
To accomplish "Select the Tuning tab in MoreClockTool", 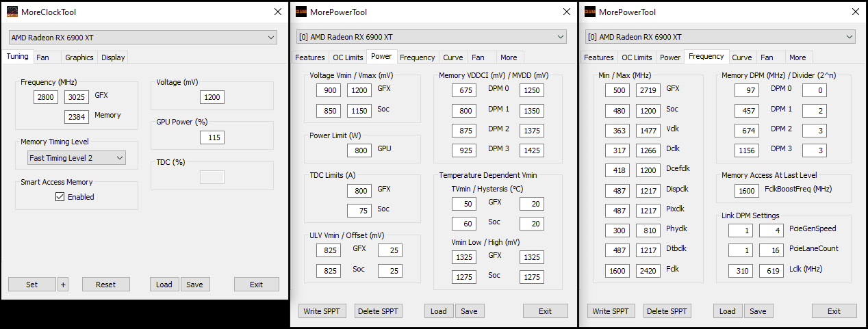I will click(x=18, y=57).
